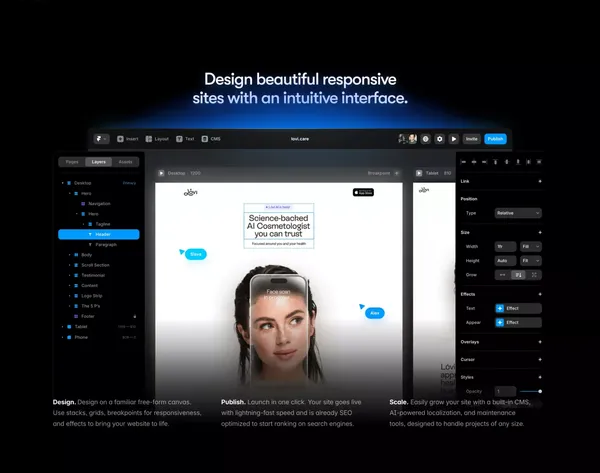This screenshot has width=600, height=473.
Task: Click the collaborator avatars in toolbar
Action: [x=408, y=139]
